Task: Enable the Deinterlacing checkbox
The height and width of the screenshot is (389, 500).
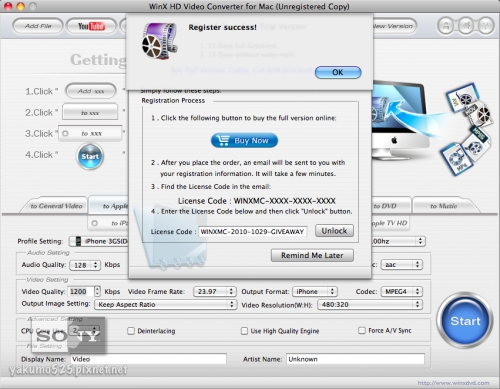Action: tap(131, 331)
